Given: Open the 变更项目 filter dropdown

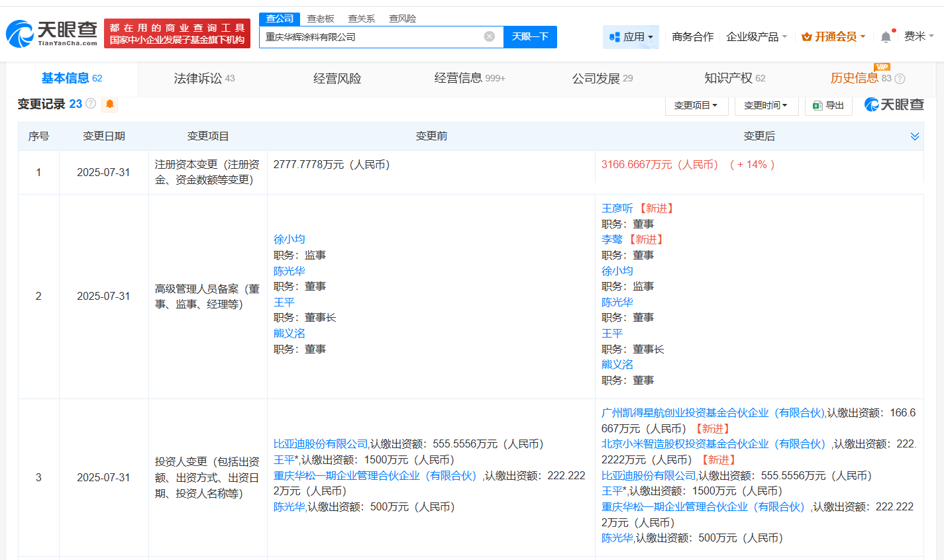Looking at the screenshot, I should 696,105.
